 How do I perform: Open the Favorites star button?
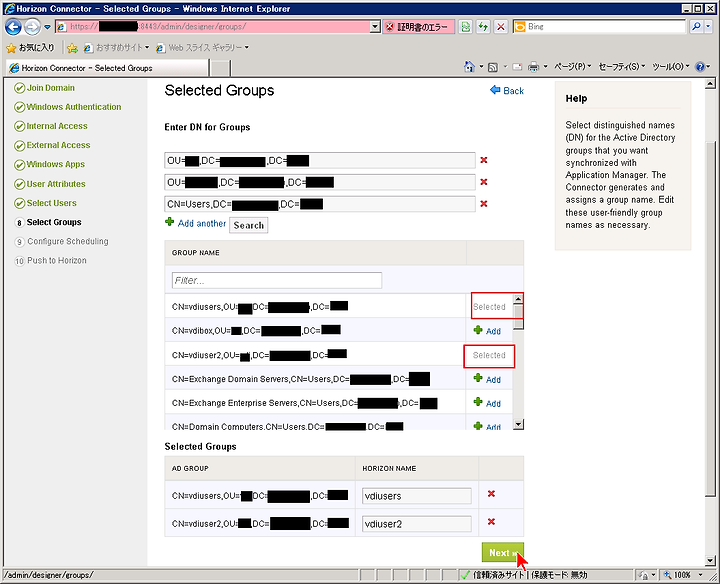pyautogui.click(x=31, y=47)
